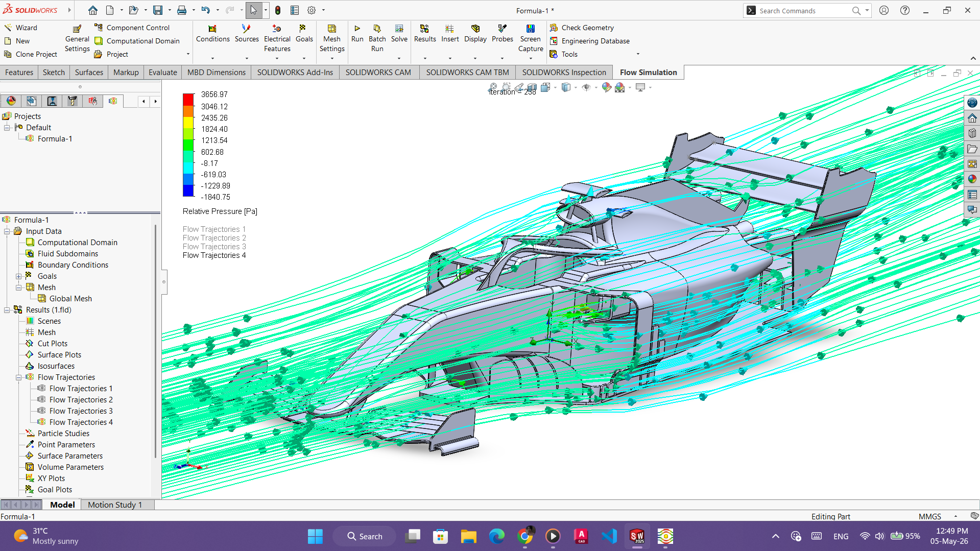Open the Search Commands dropdown arrow
Screen dimensions: 980x551
tap(867, 10)
